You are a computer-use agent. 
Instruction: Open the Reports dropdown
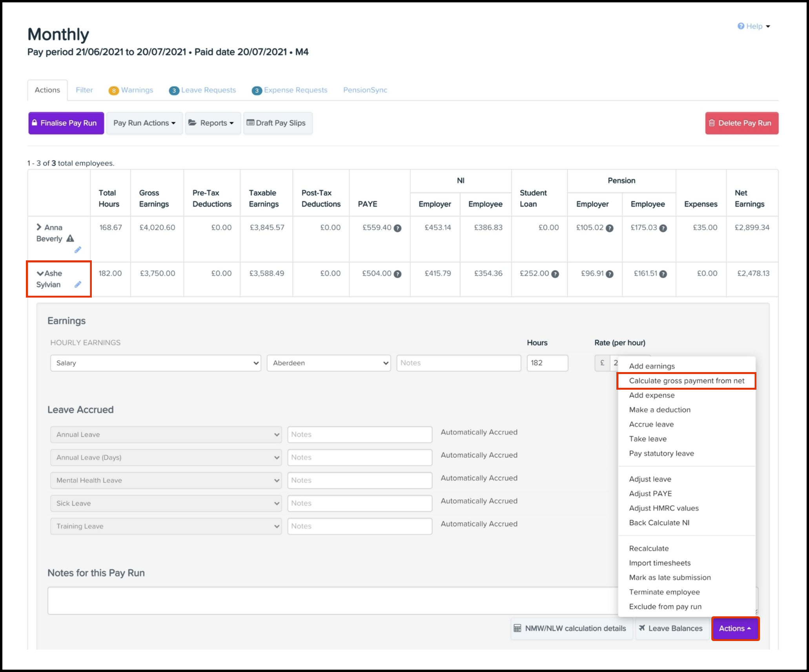point(213,123)
